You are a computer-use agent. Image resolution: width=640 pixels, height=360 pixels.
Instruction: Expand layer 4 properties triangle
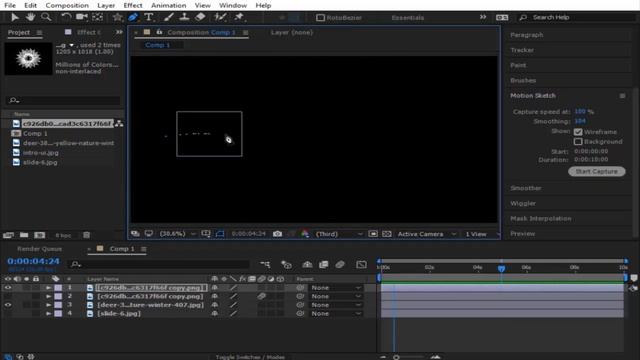click(x=48, y=313)
